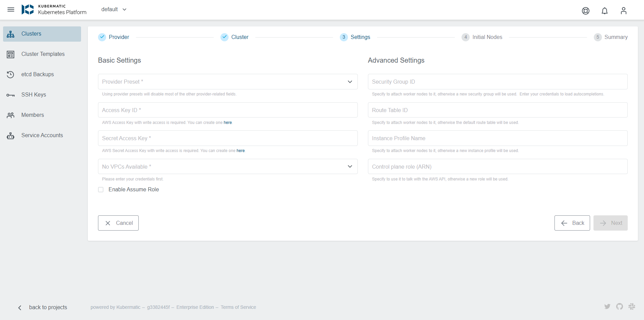
Task: Click the Security Group ID input
Action: point(497,82)
